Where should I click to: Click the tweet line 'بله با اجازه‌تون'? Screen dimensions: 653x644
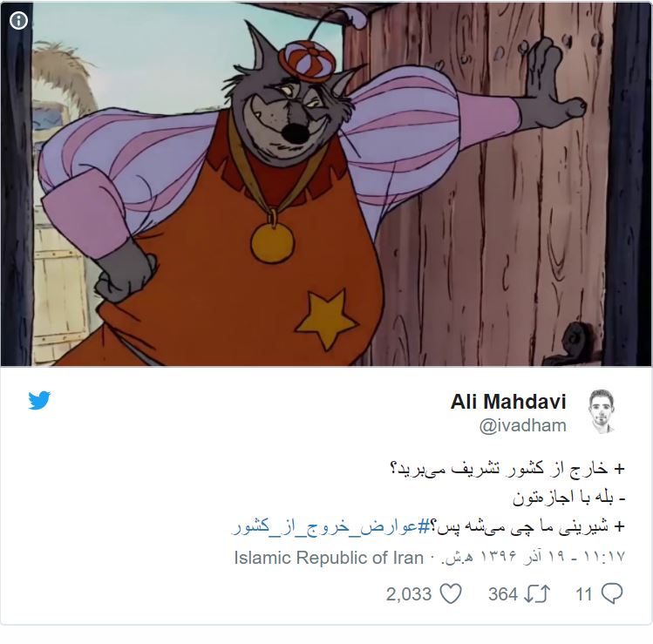click(x=569, y=498)
